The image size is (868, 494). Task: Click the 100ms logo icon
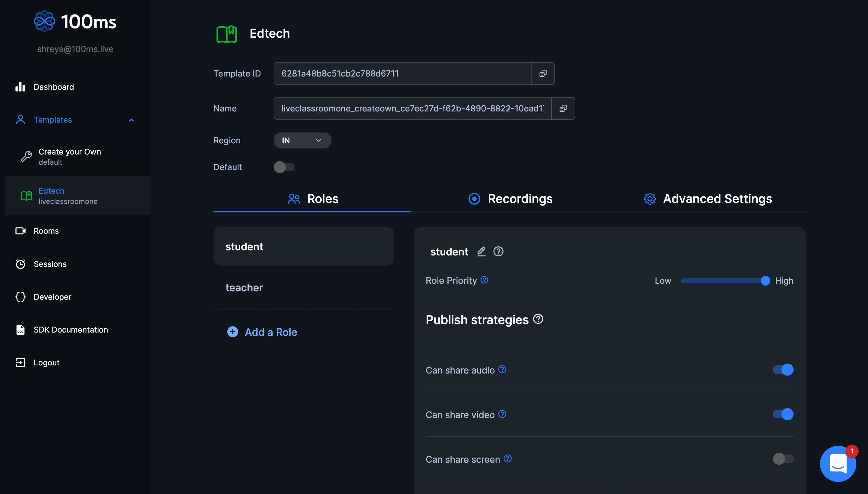click(44, 21)
